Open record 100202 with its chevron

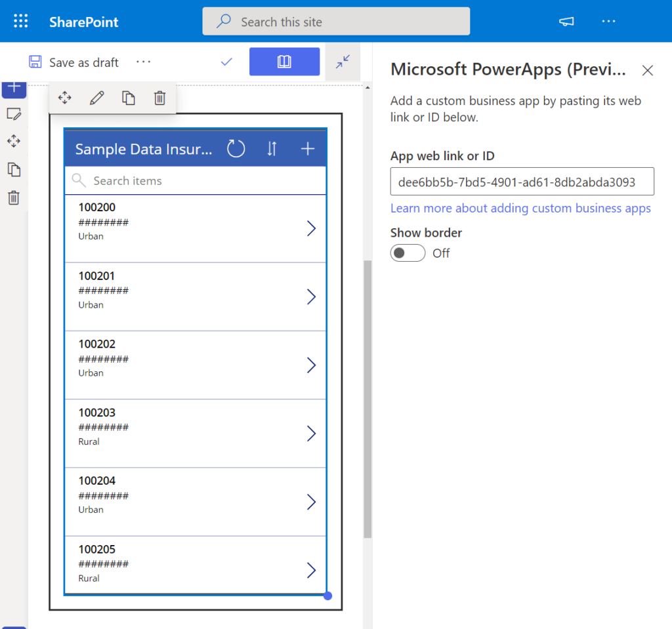click(x=311, y=365)
